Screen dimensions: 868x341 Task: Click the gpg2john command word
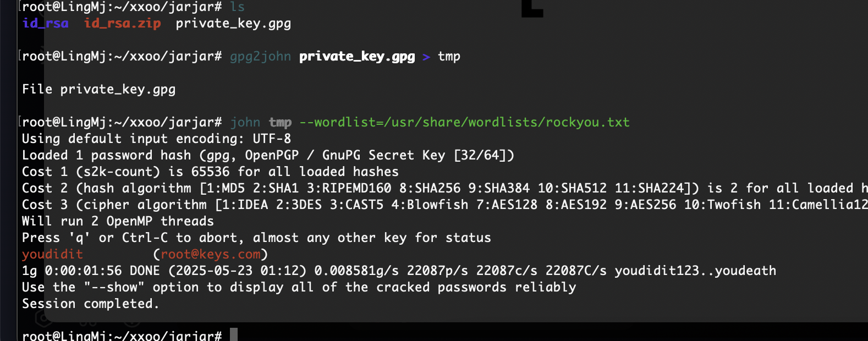260,57
